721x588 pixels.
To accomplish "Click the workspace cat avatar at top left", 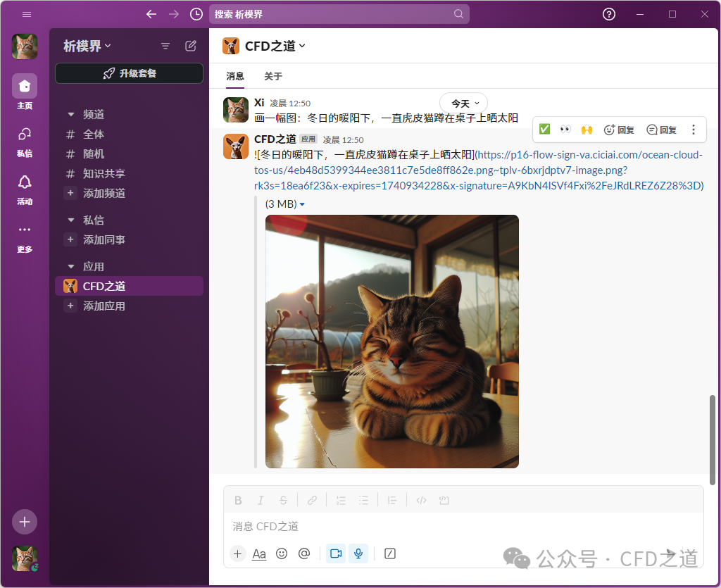I will 25,46.
